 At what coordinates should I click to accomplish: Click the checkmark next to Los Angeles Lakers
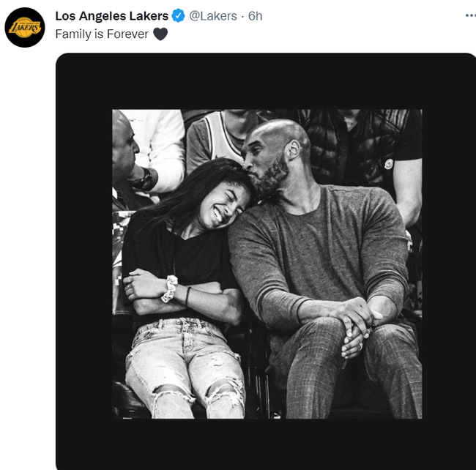178,16
